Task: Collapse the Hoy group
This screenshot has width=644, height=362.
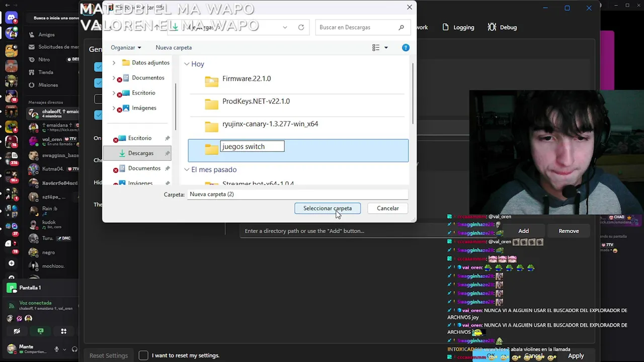Action: coord(187,64)
